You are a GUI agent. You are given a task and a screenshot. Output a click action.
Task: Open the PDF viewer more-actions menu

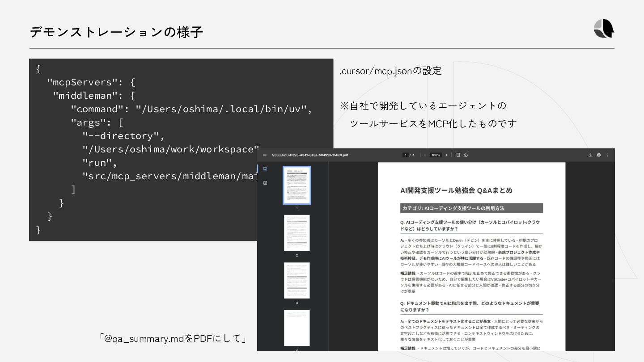[x=607, y=155]
